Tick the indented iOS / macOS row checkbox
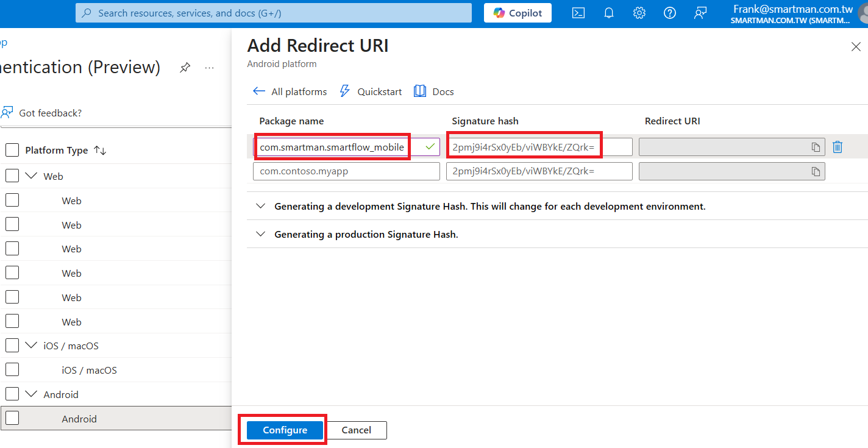The height and width of the screenshot is (448, 868). tap(12, 370)
